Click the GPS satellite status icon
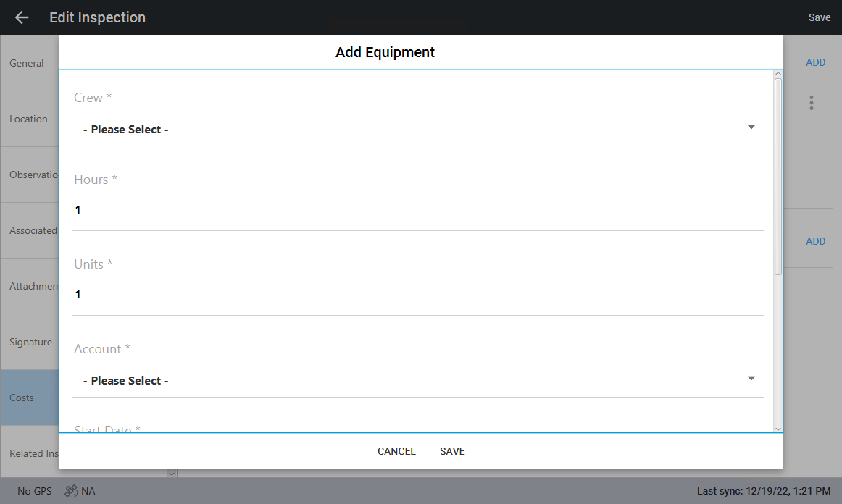The width and height of the screenshot is (842, 504). tap(71, 491)
